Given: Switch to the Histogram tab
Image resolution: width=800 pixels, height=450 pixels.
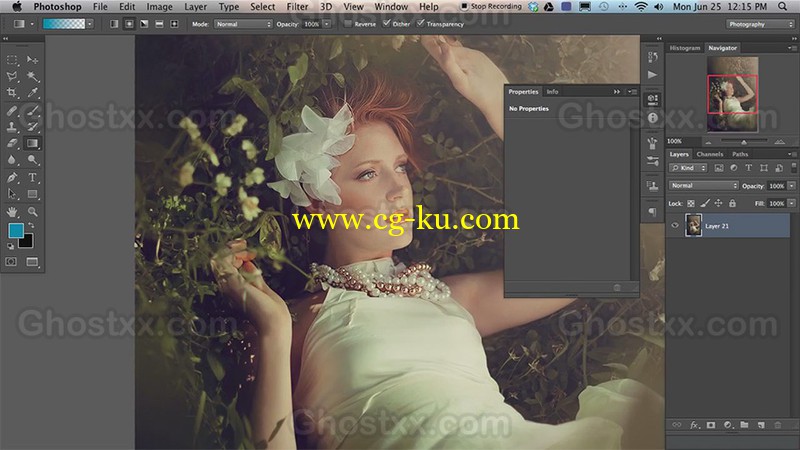Looking at the screenshot, I should [685, 48].
